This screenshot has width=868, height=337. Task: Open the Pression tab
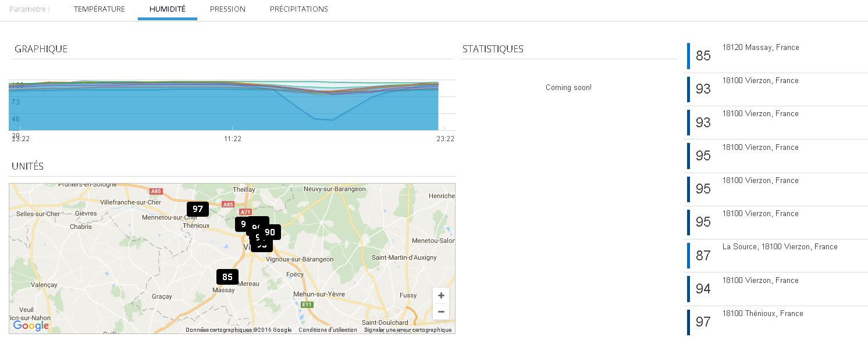227,9
